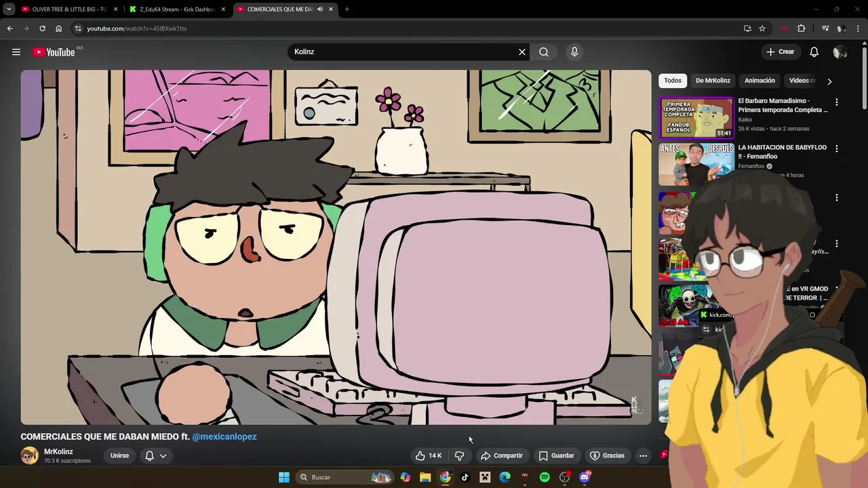Install app icon in address bar
Viewport: 868px width, 488px height.
(747, 28)
